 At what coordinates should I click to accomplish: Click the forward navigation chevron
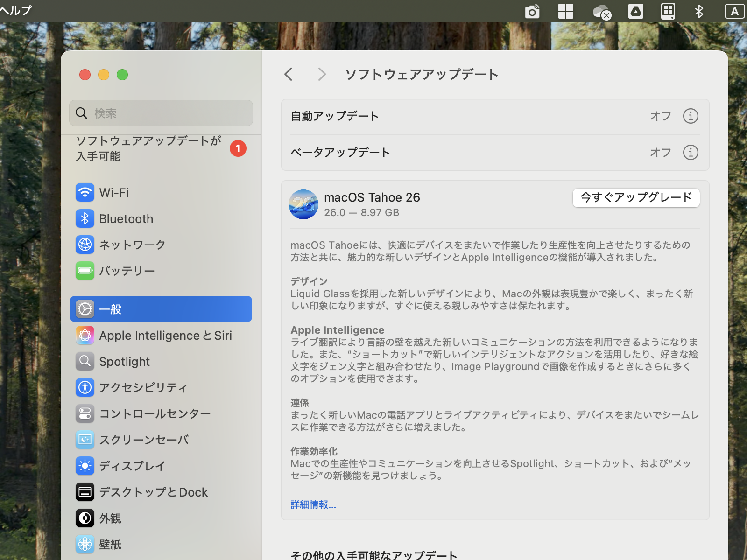[x=322, y=74]
